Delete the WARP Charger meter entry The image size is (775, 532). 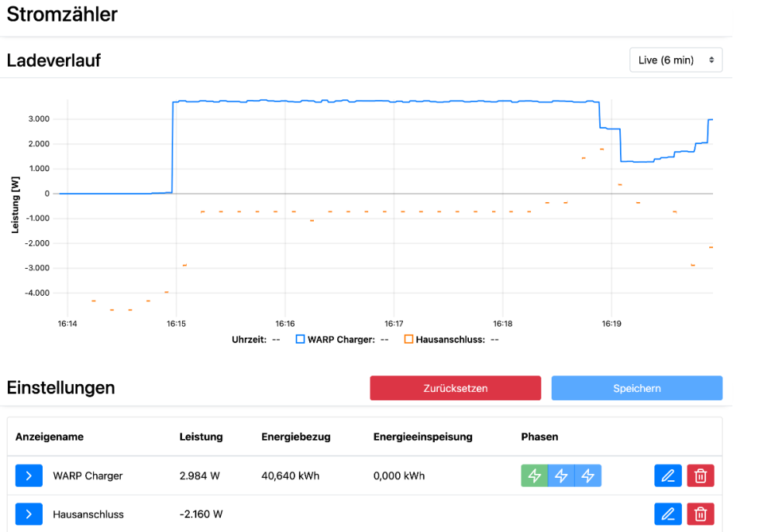click(701, 475)
